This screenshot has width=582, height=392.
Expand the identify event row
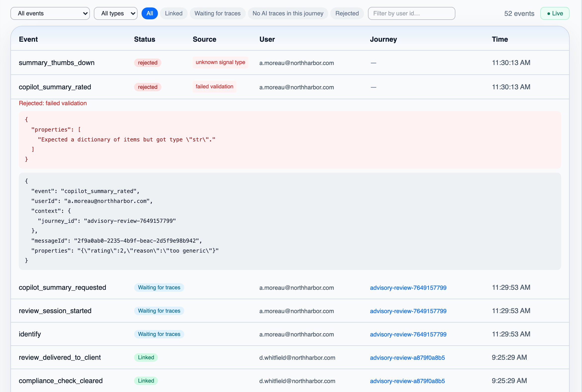pyautogui.click(x=290, y=334)
